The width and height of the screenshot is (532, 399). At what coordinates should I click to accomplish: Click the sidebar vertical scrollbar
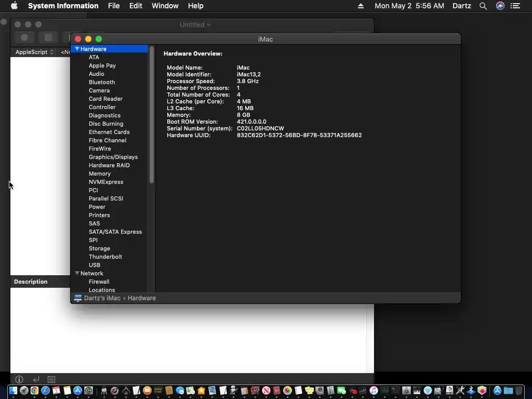tap(152, 115)
